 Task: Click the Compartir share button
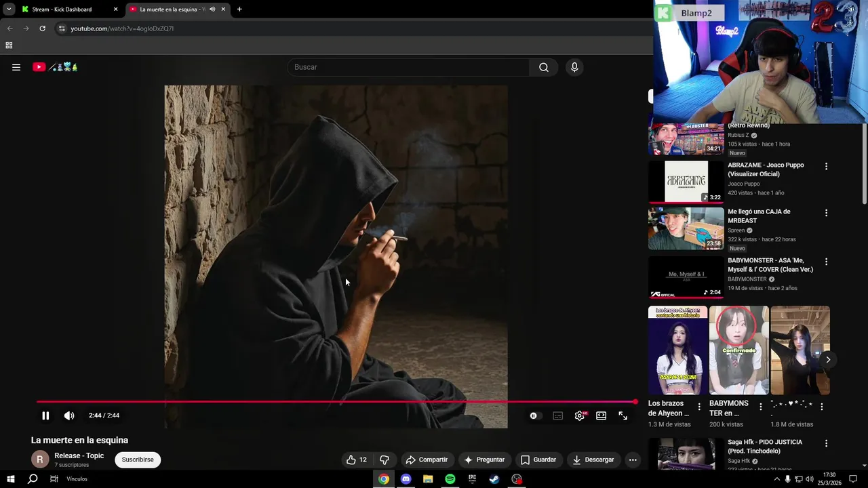(427, 460)
